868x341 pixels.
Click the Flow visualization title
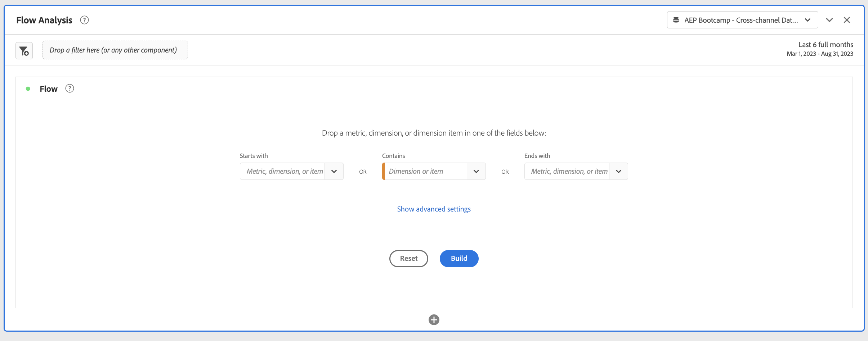click(49, 89)
